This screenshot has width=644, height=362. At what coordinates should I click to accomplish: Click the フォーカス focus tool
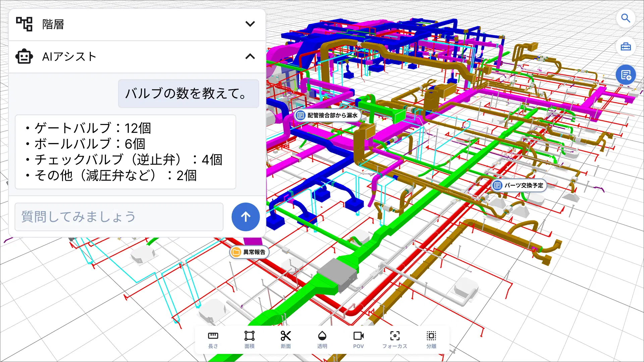click(x=395, y=340)
